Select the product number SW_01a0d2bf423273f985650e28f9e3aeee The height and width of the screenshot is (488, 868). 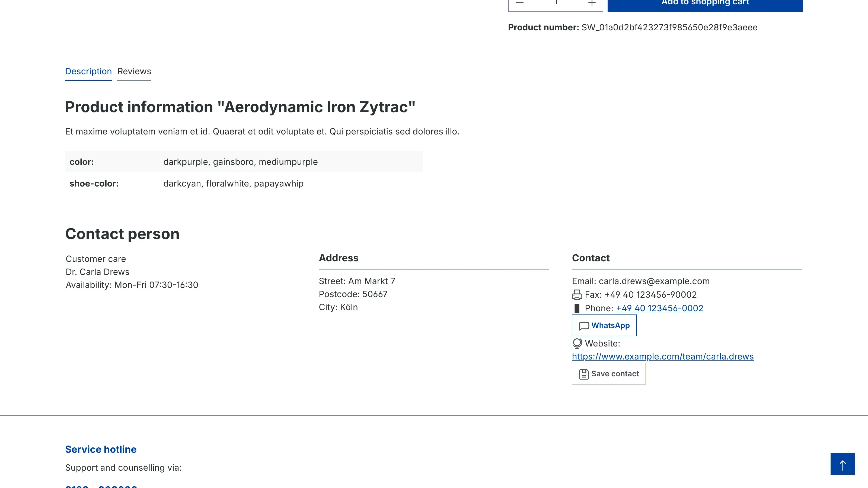tap(669, 27)
